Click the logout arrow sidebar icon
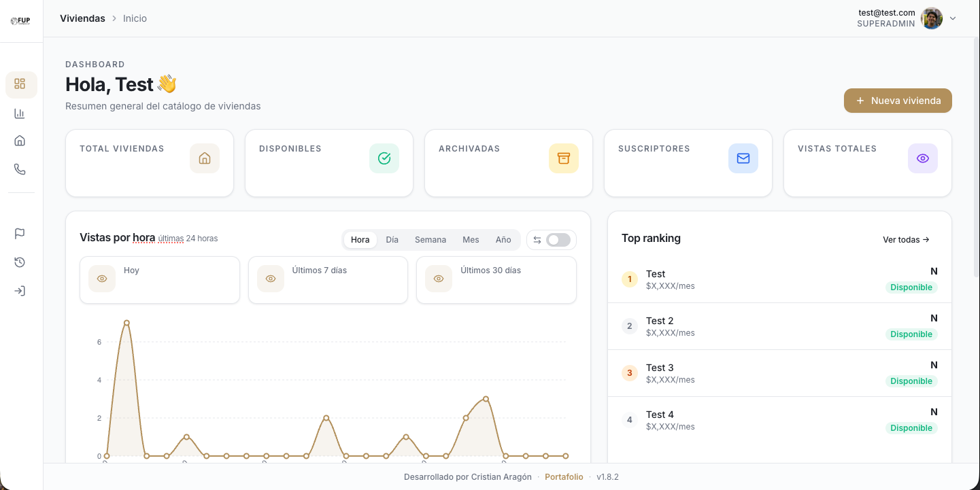 (x=20, y=291)
